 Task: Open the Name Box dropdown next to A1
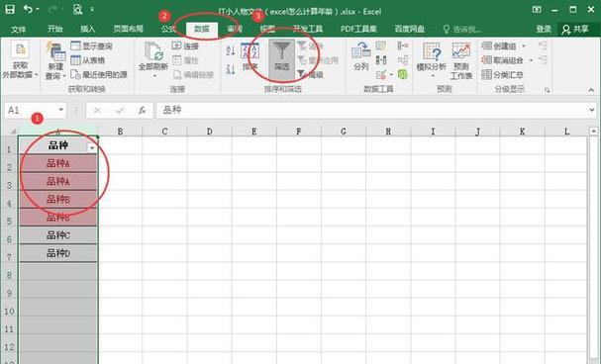click(61, 110)
